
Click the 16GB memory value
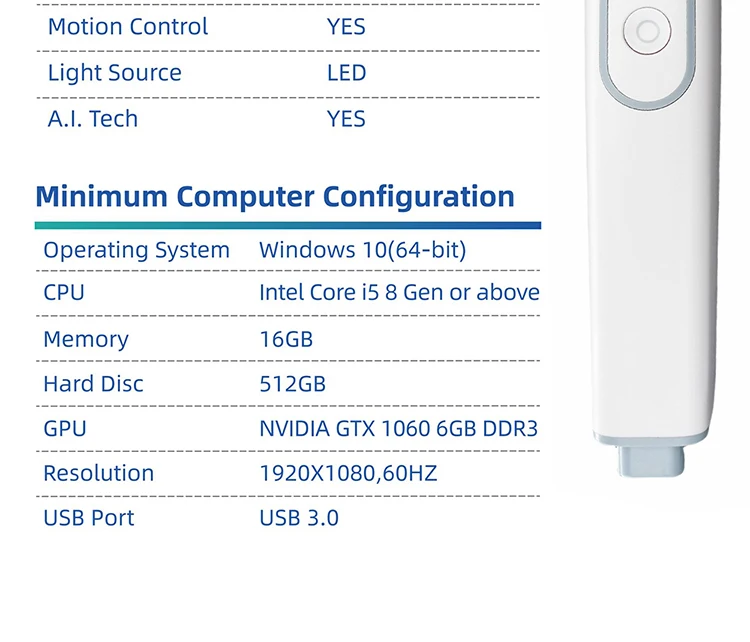click(286, 340)
